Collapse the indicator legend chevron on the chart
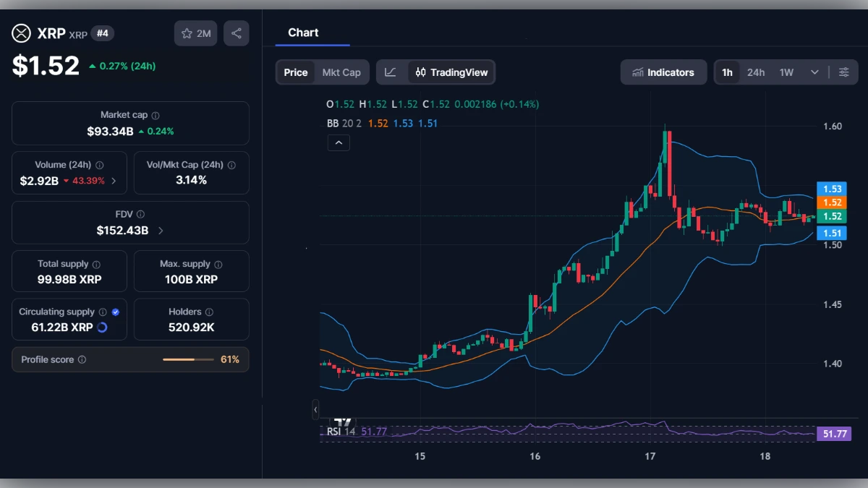The width and height of the screenshot is (868, 488). click(339, 142)
